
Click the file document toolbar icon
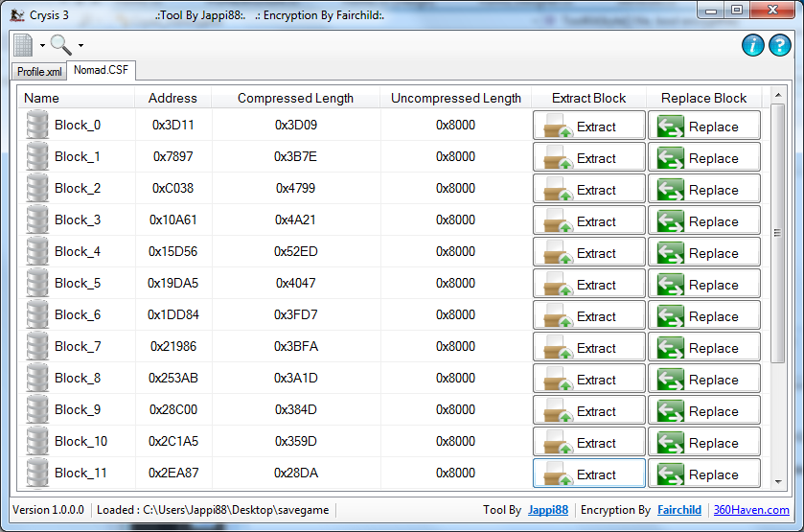coord(23,45)
